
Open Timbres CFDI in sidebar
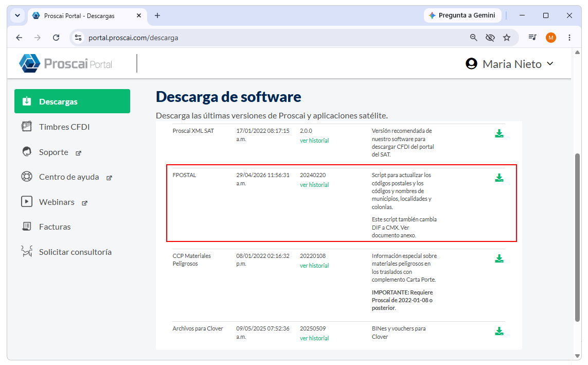(x=64, y=127)
